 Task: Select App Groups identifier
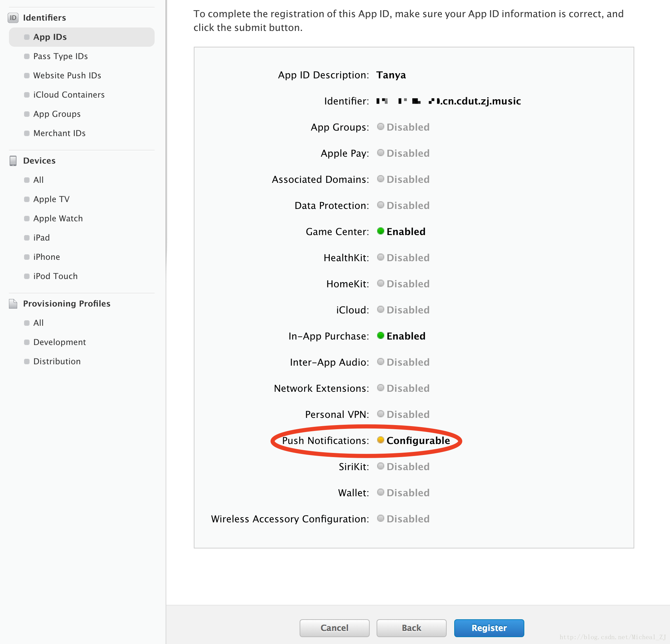coord(56,114)
